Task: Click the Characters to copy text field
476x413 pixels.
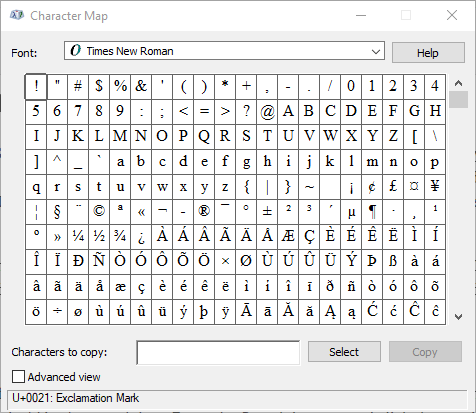Action: (218, 352)
